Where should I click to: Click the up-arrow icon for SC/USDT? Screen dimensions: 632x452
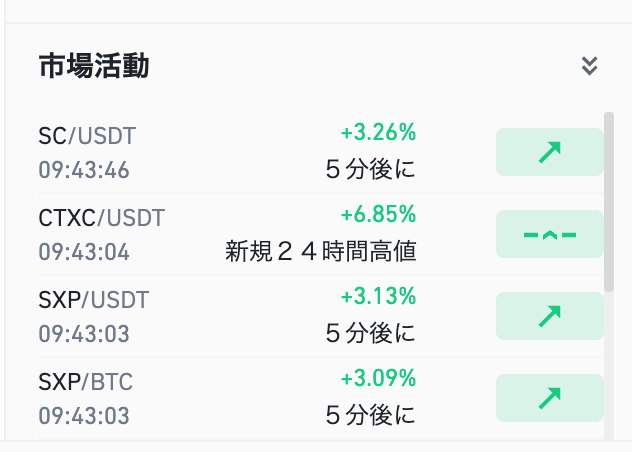(550, 152)
